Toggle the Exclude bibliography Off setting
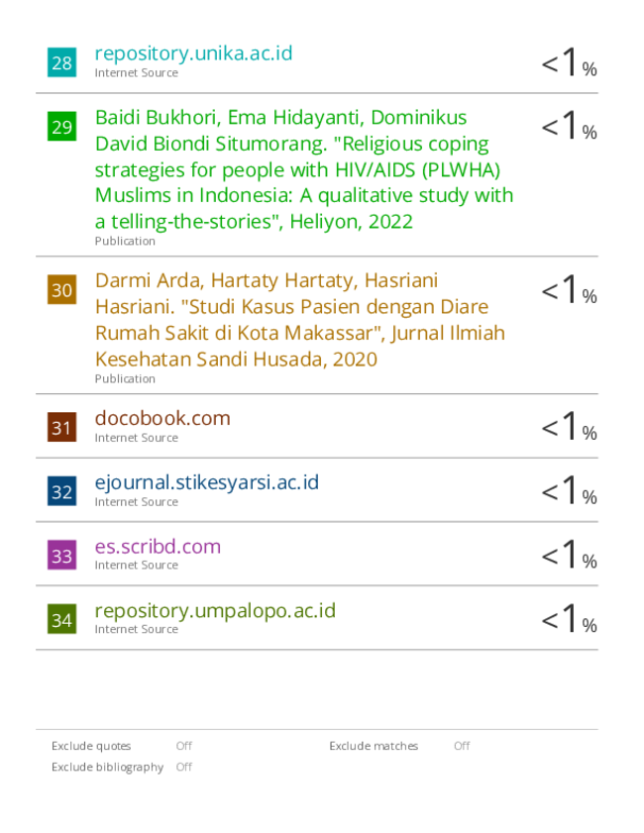The image size is (644, 833). coord(184,767)
